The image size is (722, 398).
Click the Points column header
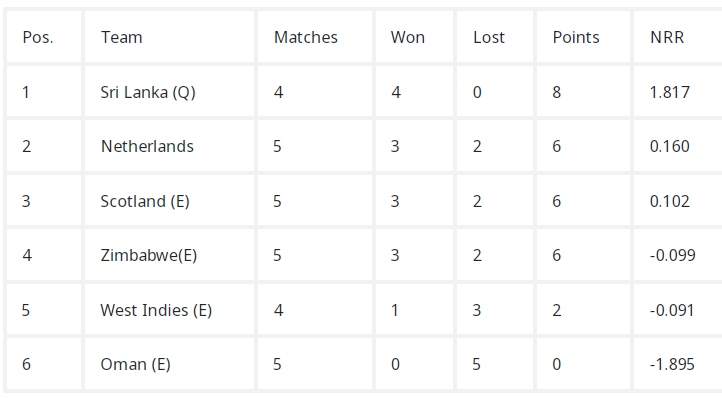(x=583, y=37)
